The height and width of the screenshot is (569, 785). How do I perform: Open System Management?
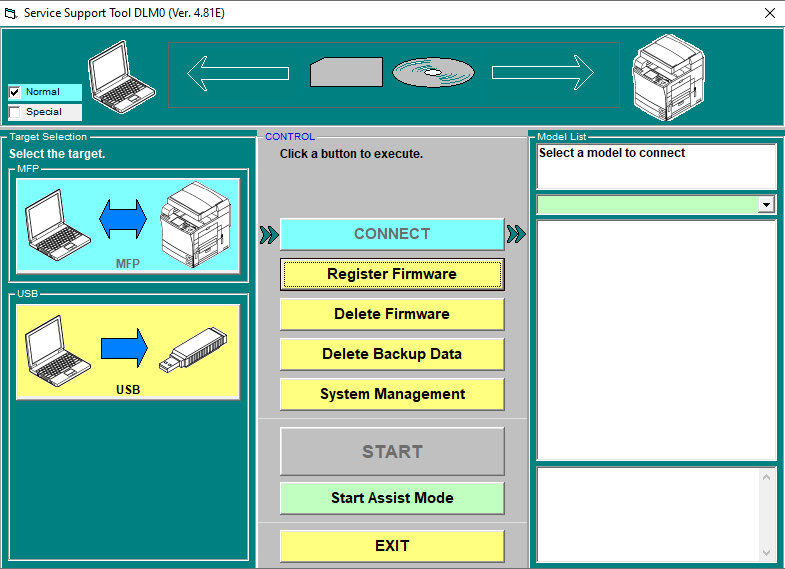pyautogui.click(x=392, y=394)
